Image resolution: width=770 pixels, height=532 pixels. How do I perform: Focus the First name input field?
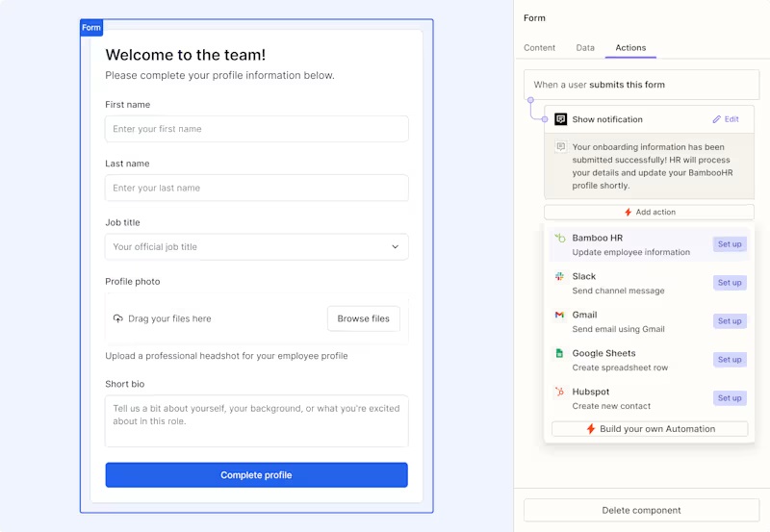click(x=256, y=129)
